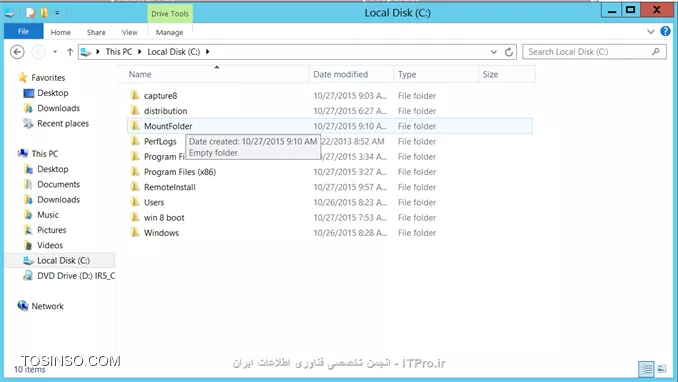678x382 pixels.
Task: Open the address bar history dropdown
Action: [x=493, y=52]
